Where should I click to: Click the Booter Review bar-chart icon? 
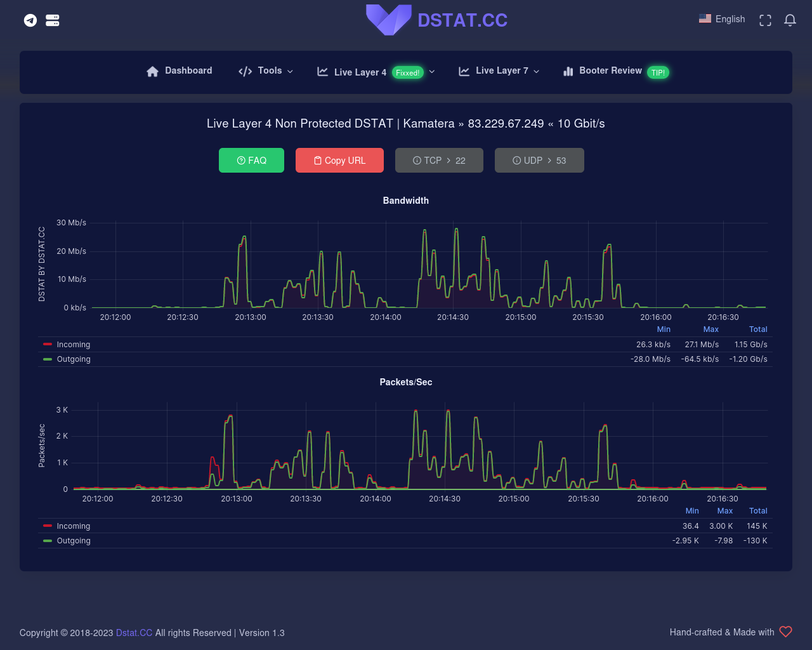568,71
